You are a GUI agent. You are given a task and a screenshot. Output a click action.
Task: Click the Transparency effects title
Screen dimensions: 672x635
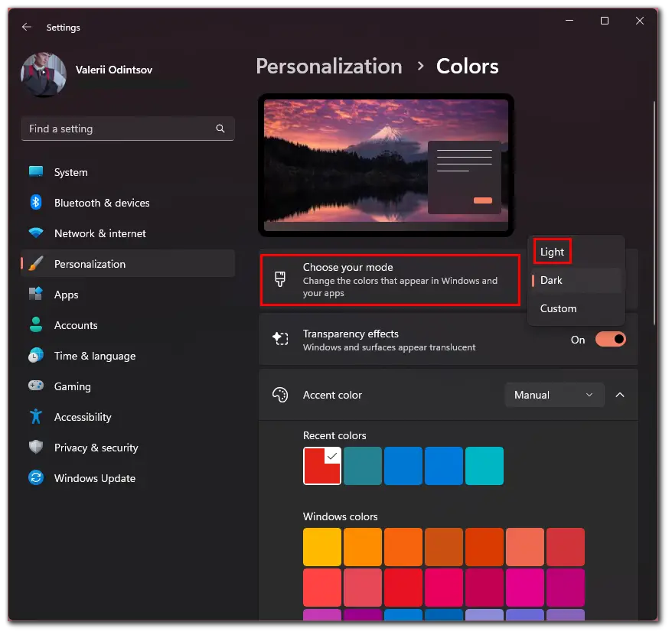pos(351,334)
